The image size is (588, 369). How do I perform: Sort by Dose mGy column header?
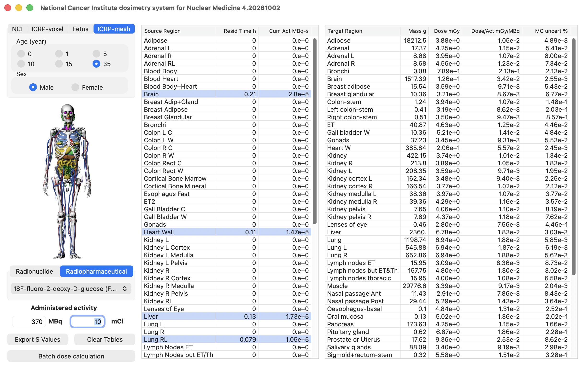coord(445,31)
